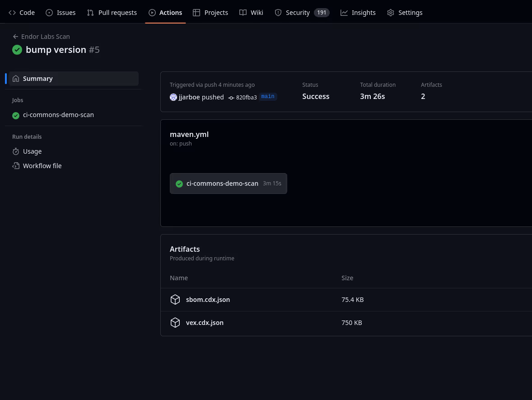Click the bump version run title

56,50
